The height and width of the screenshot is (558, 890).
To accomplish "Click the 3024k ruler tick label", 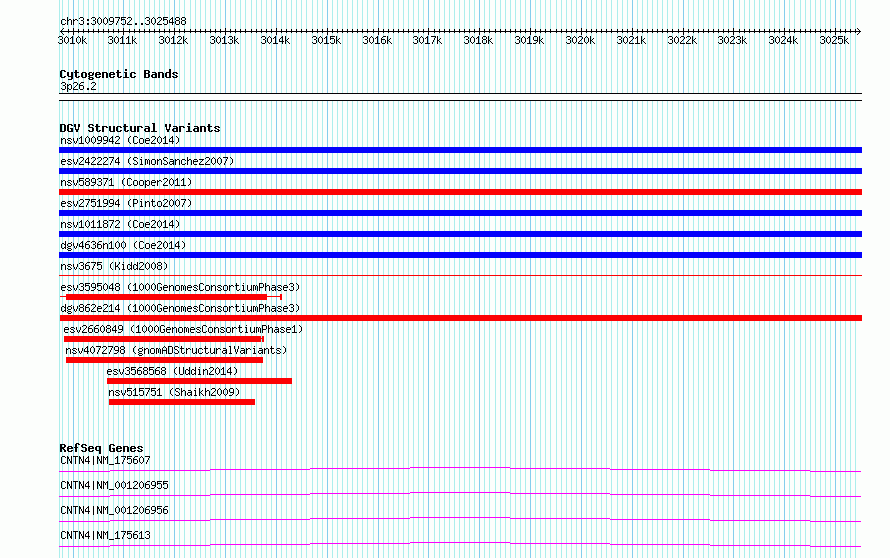I will 783,40.
